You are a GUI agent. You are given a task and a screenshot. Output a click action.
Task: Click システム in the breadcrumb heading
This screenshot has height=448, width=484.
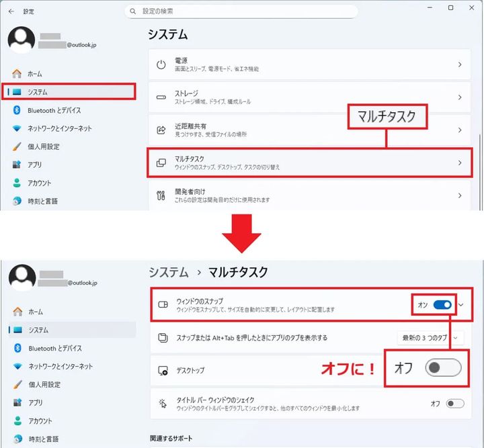(168, 272)
